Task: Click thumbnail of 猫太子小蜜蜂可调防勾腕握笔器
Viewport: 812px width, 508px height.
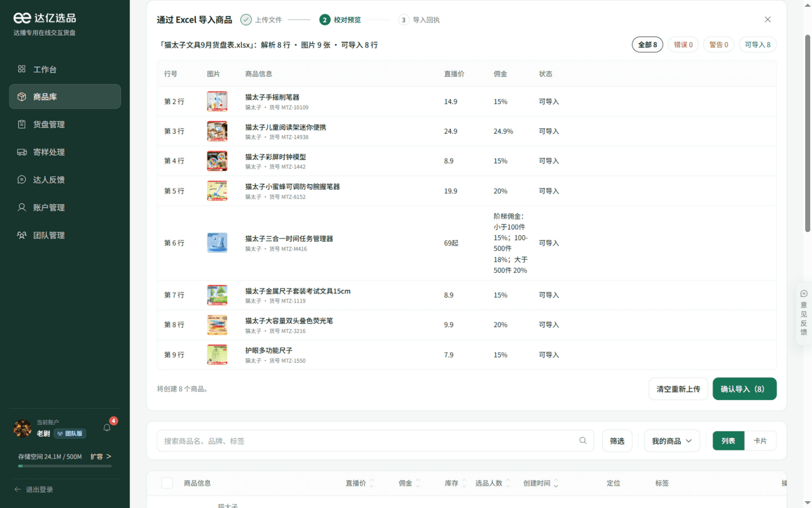Action: pos(217,191)
